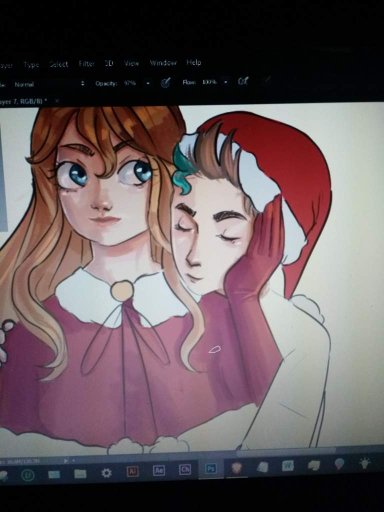Open Adobe Illustrator from the taskbar
Image resolution: width=384 pixels, height=512 pixels.
(x=132, y=471)
